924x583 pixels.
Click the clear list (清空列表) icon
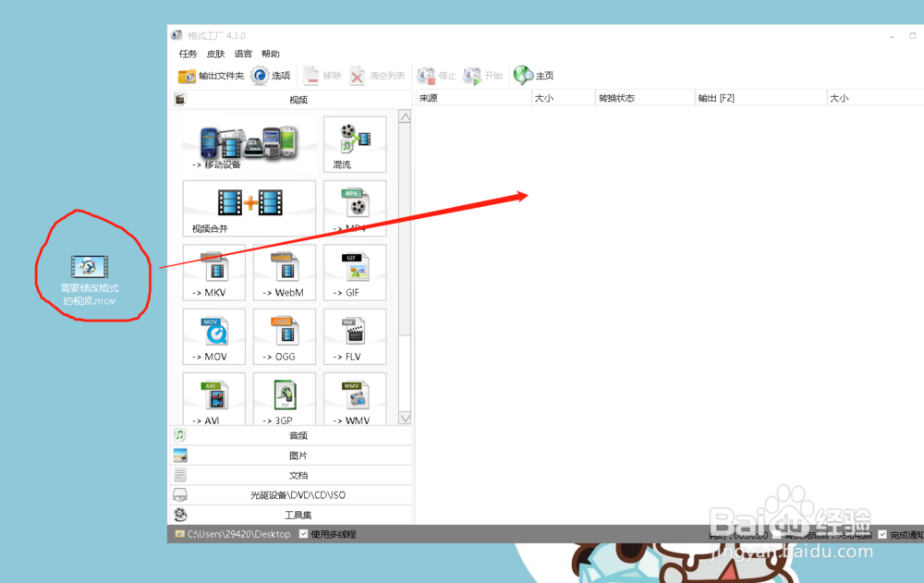(357, 76)
